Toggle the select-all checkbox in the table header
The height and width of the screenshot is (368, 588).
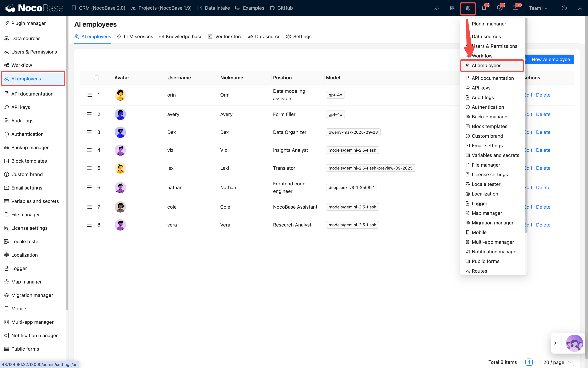click(x=96, y=77)
